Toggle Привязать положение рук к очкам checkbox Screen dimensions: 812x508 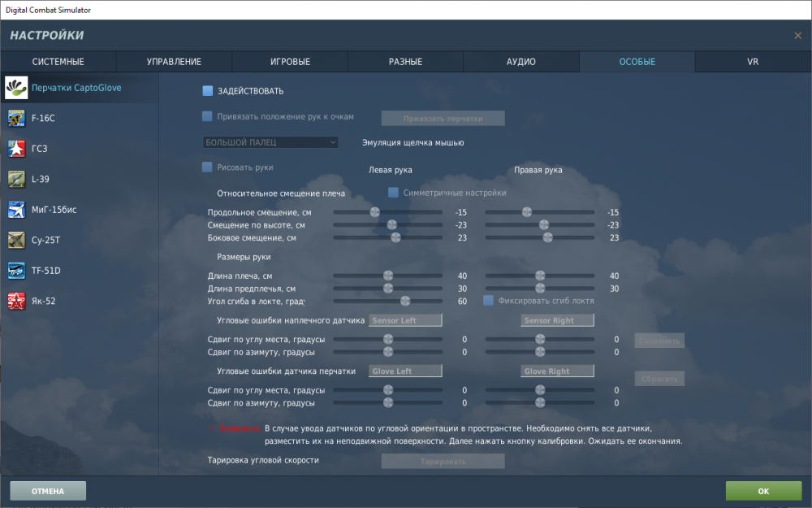pyautogui.click(x=207, y=116)
